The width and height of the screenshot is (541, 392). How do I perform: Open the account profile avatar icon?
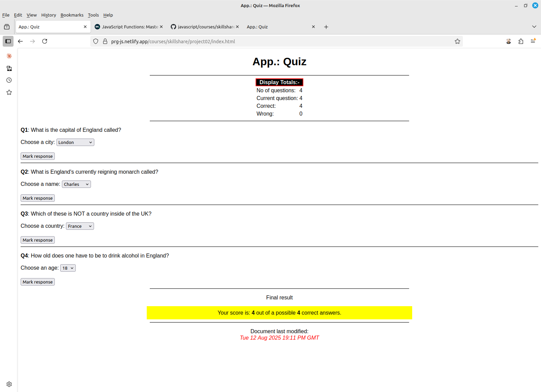point(509,41)
